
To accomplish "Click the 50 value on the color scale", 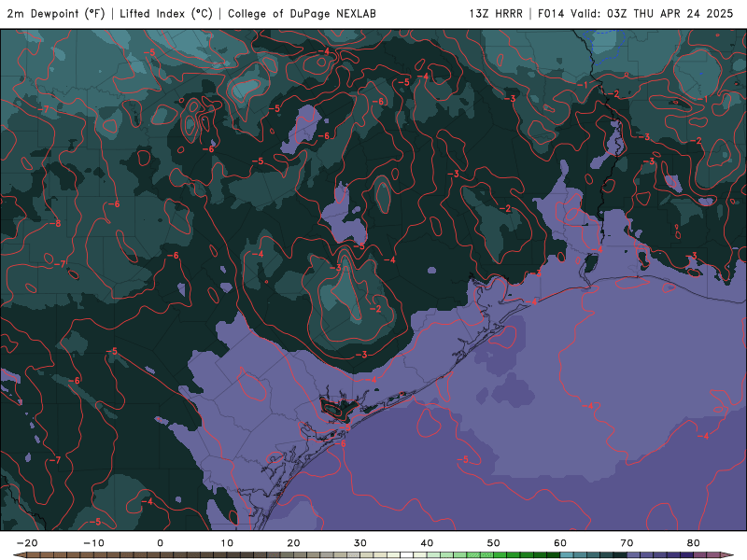I will [x=494, y=543].
